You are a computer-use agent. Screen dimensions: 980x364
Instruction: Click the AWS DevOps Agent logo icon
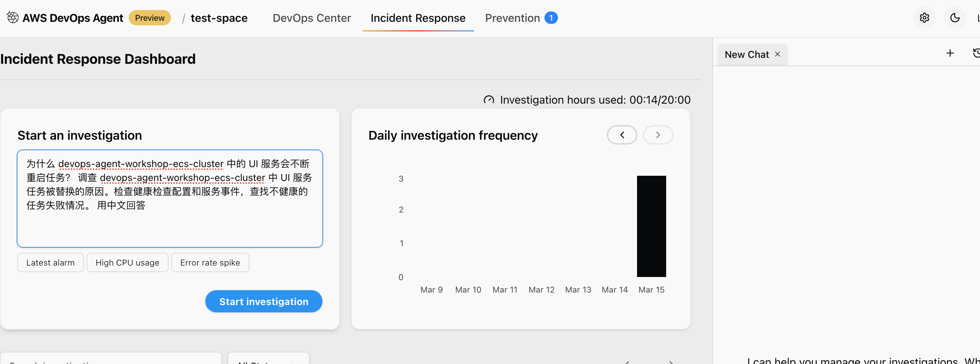click(12, 17)
